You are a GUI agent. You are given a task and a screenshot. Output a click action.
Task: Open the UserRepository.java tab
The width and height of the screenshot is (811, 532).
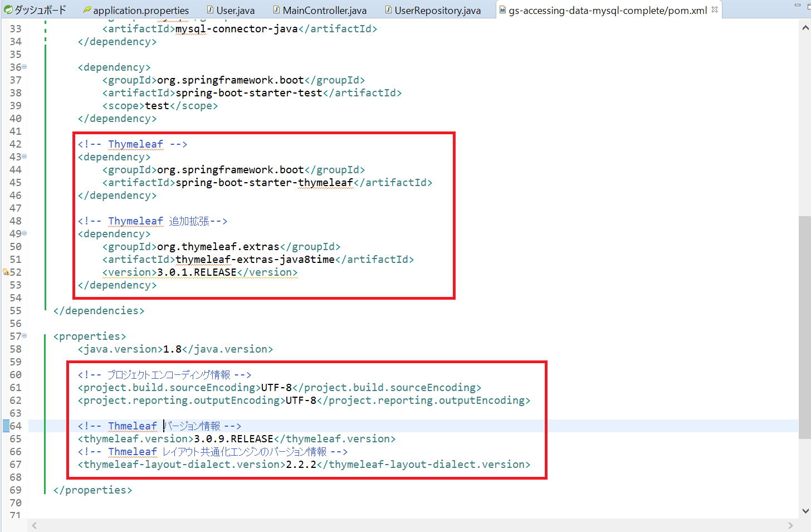point(437,11)
